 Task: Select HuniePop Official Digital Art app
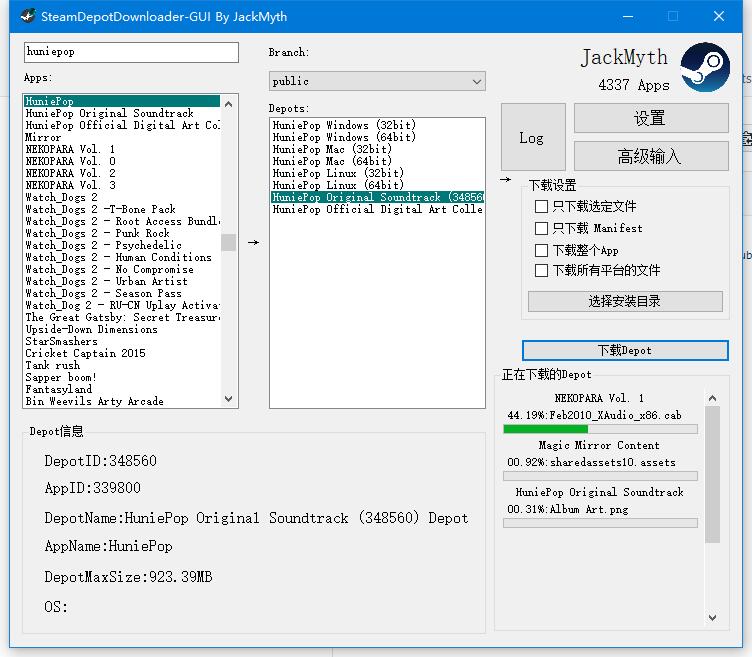[x=122, y=125]
